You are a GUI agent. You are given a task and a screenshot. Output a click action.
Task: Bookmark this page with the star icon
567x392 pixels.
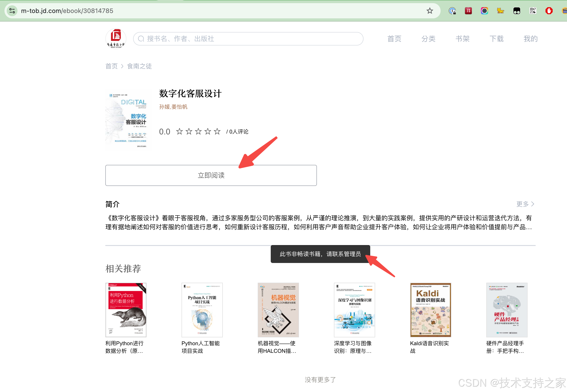pos(429,11)
